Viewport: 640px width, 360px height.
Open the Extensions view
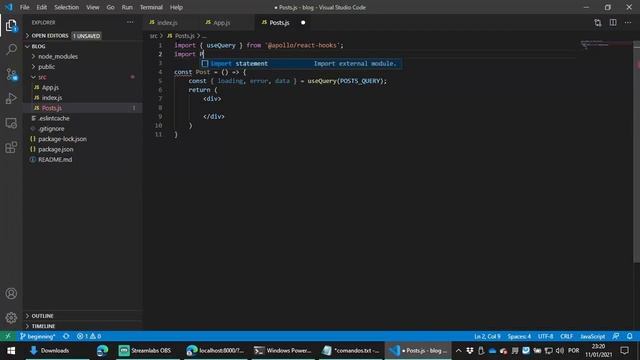point(11,147)
